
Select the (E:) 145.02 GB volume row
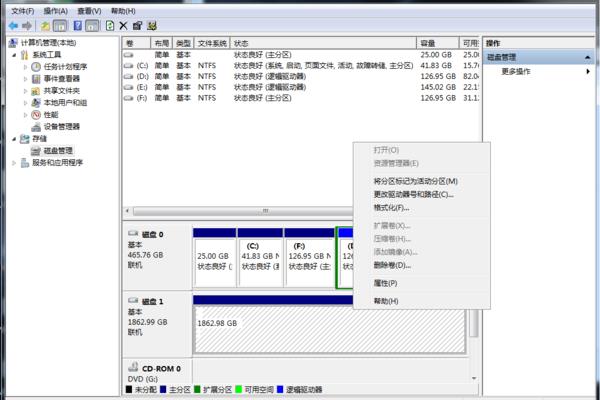[301, 87]
